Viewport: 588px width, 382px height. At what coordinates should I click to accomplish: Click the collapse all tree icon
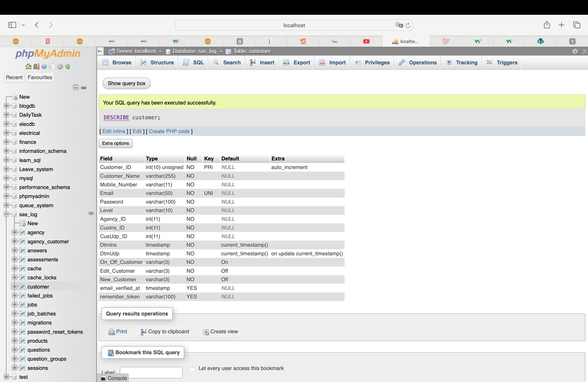pyautogui.click(x=76, y=88)
